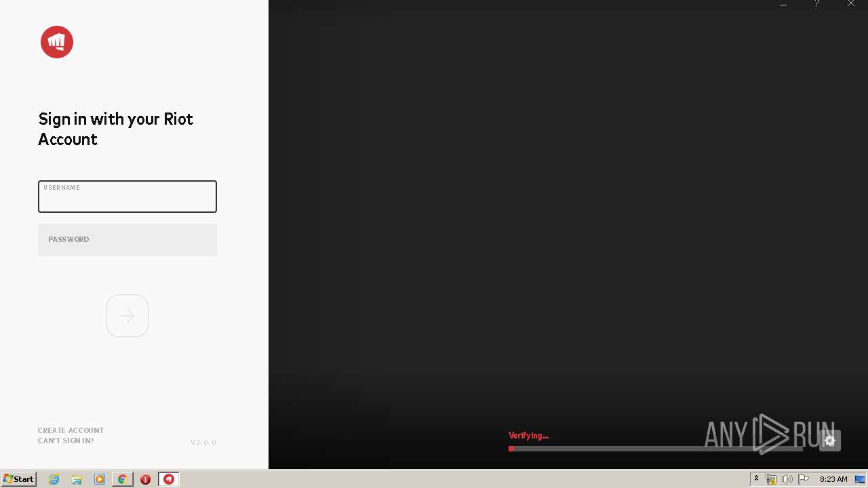Click the Verifying status text
The width and height of the screenshot is (868, 488).
[x=528, y=436]
